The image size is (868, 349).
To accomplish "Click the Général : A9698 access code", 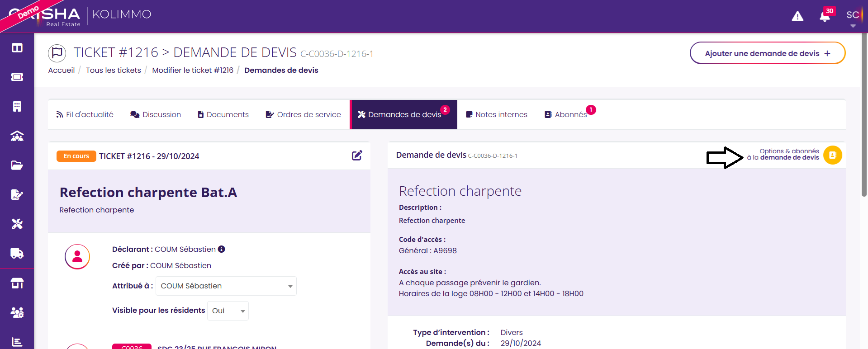I will (428, 250).
